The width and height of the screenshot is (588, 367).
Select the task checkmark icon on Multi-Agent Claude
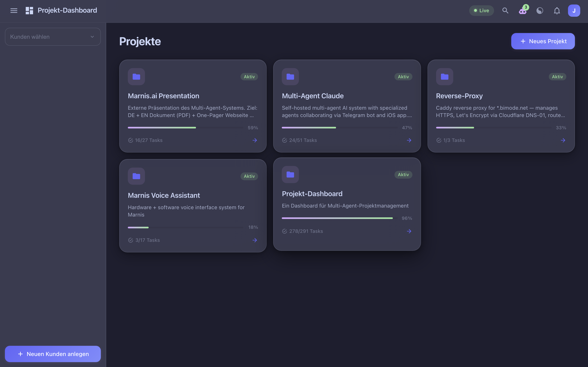coord(284,140)
